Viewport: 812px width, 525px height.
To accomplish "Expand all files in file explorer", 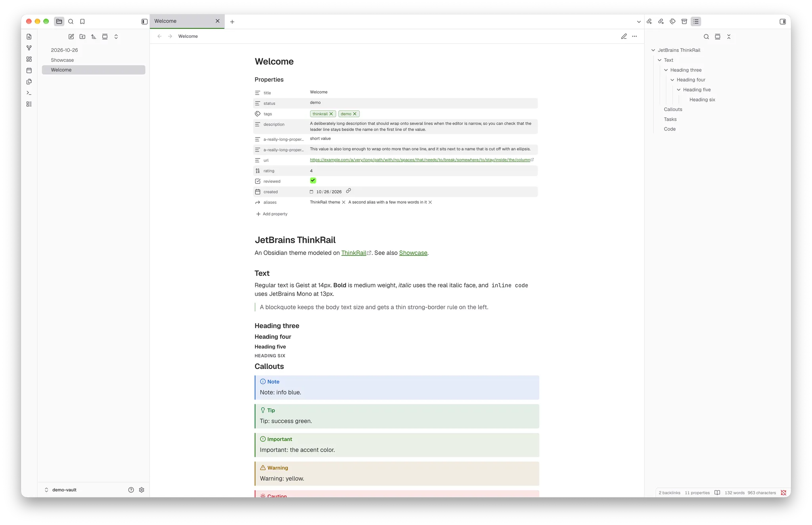I will click(x=116, y=36).
